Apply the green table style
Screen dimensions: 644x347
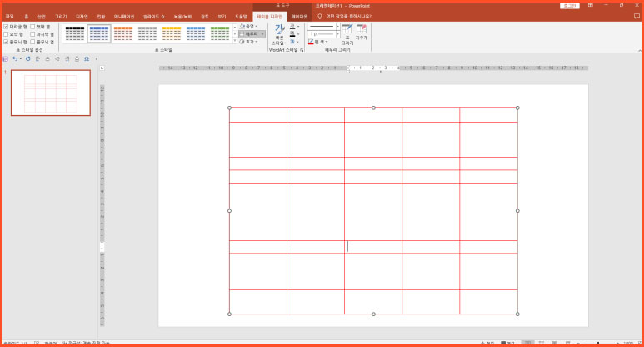coord(220,33)
